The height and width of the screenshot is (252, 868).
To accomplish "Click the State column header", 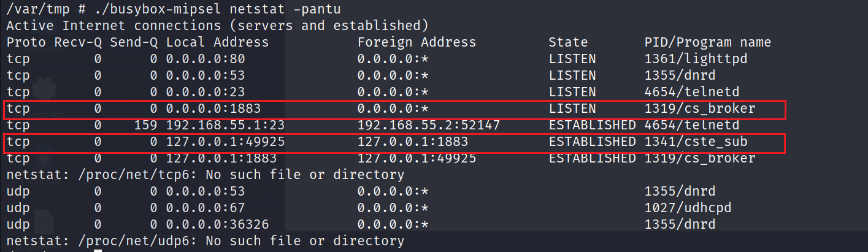I will [x=568, y=42].
